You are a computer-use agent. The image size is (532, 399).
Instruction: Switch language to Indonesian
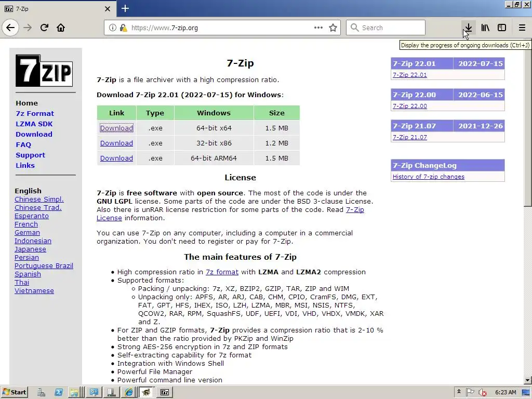(x=33, y=241)
